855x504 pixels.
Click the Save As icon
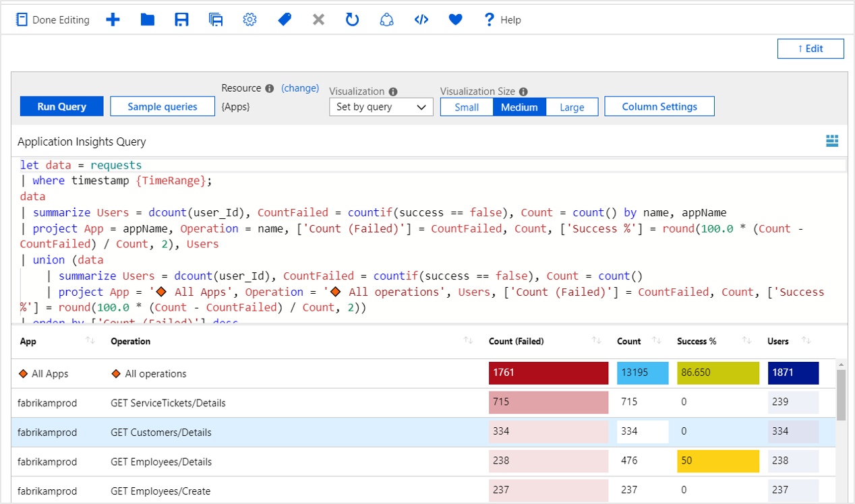216,20
